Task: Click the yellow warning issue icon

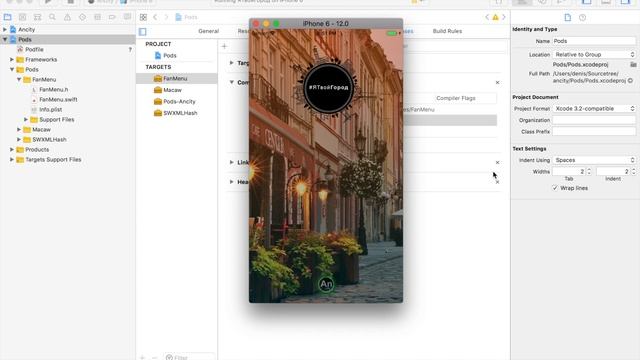Action: [x=495, y=17]
